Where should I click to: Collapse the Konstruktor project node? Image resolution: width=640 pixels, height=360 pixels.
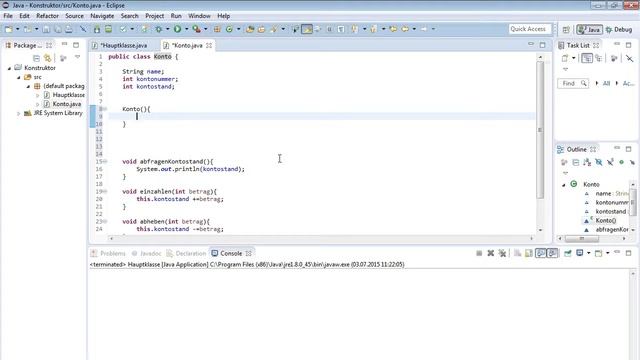click(9, 68)
